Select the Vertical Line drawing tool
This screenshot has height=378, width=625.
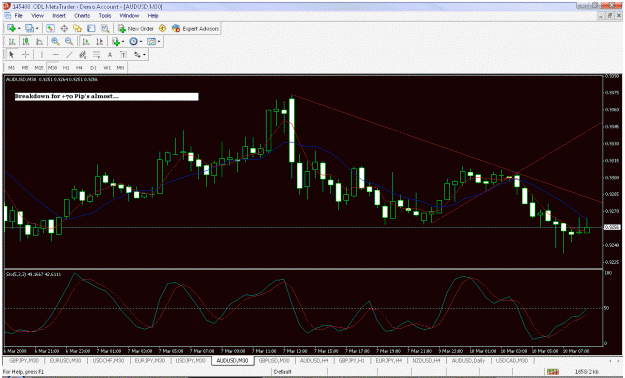(x=41, y=54)
